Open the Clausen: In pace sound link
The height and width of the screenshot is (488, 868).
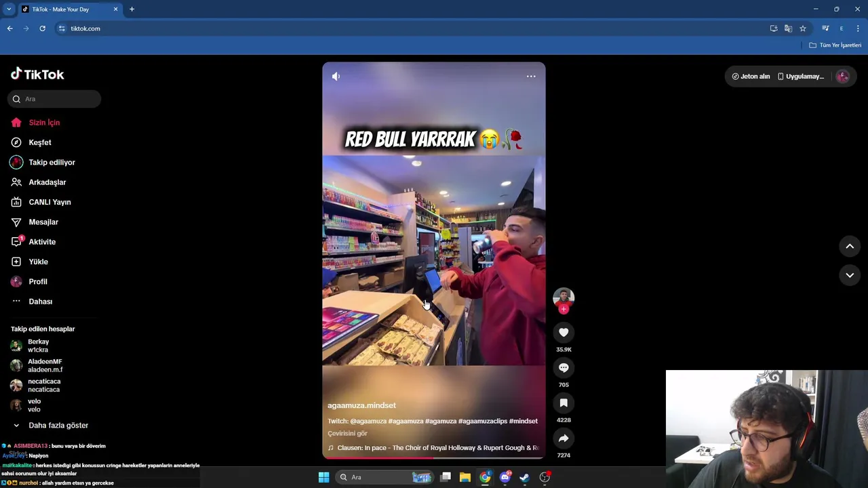(433, 448)
